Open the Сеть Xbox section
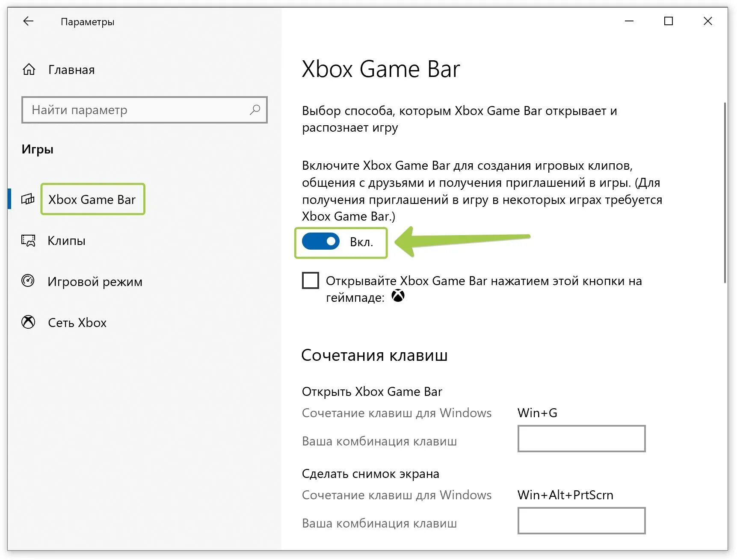The width and height of the screenshot is (737, 560). (x=77, y=323)
